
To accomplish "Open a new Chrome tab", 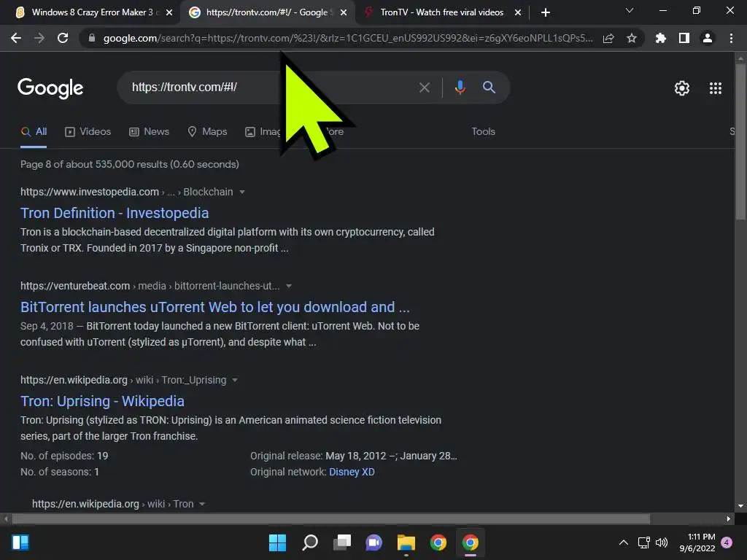I will (x=546, y=12).
